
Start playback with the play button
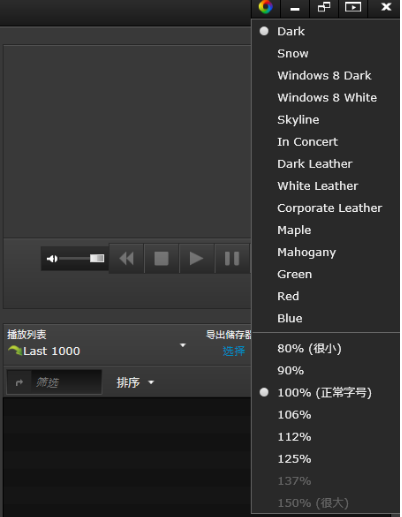click(196, 258)
